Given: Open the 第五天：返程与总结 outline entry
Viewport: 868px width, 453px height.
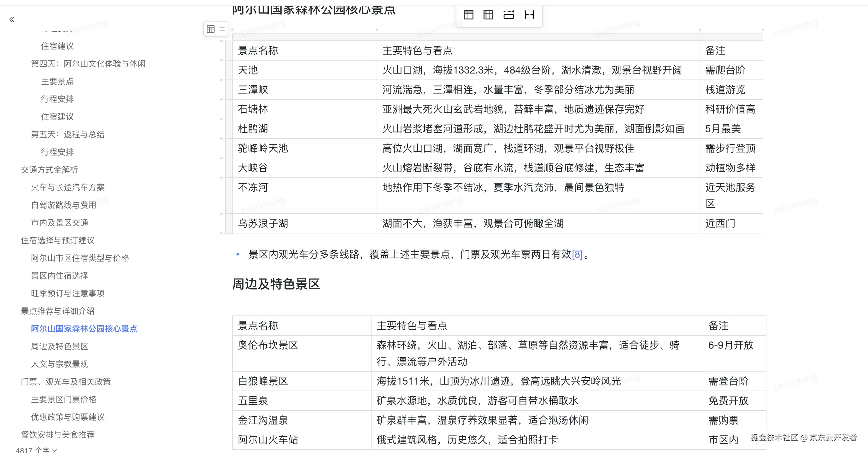Looking at the screenshot, I should (67, 134).
